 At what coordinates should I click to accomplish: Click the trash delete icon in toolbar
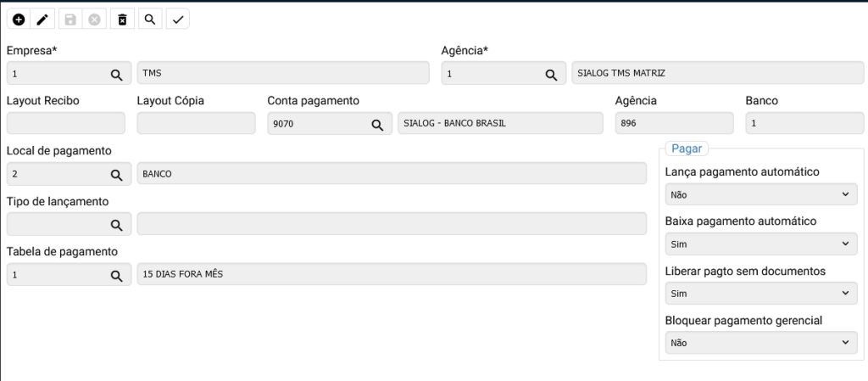[x=122, y=20]
